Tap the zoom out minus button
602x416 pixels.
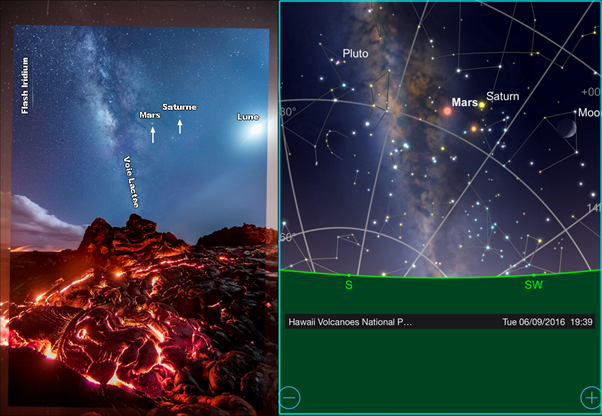[289, 398]
